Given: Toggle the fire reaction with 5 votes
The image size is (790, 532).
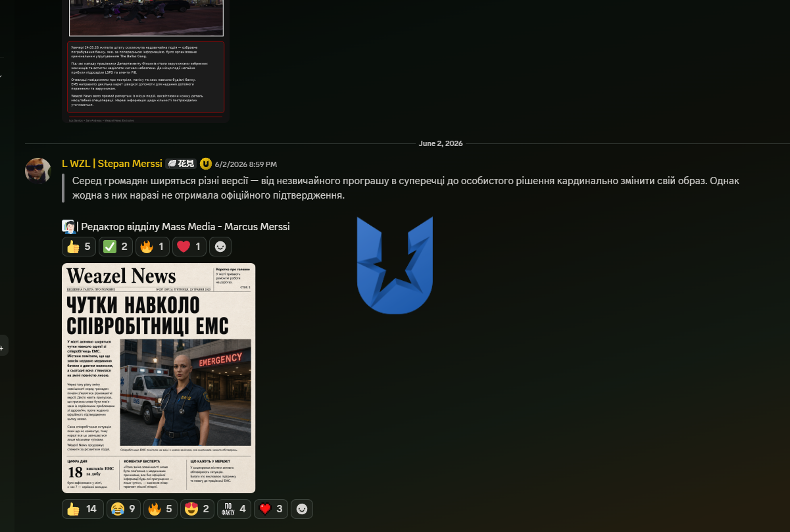Looking at the screenshot, I should click(160, 509).
